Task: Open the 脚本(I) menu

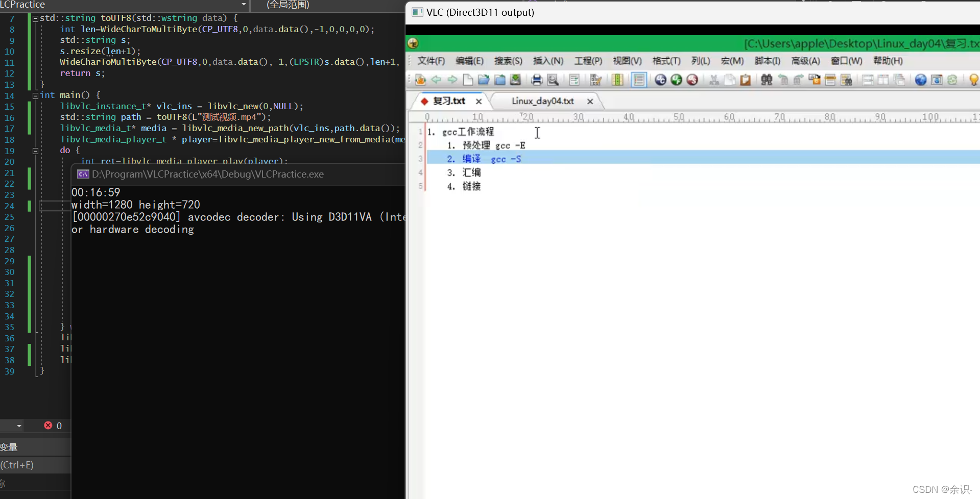Action: (x=768, y=61)
